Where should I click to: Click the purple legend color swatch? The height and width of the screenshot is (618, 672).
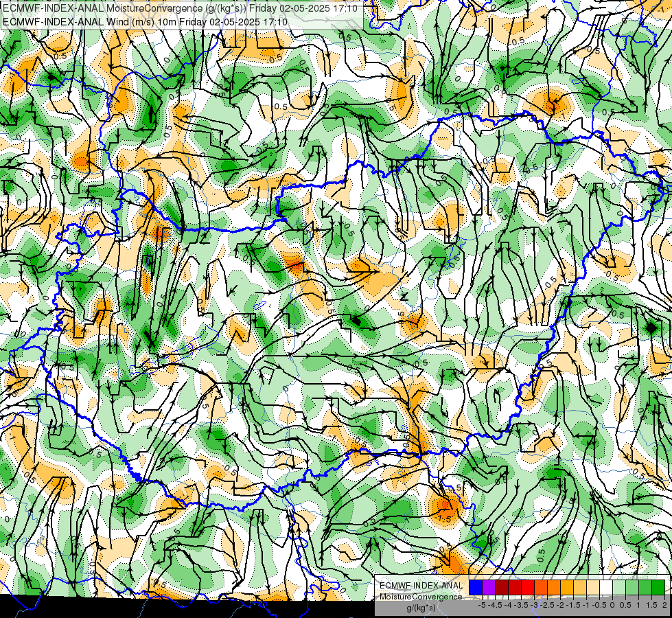tap(489, 587)
